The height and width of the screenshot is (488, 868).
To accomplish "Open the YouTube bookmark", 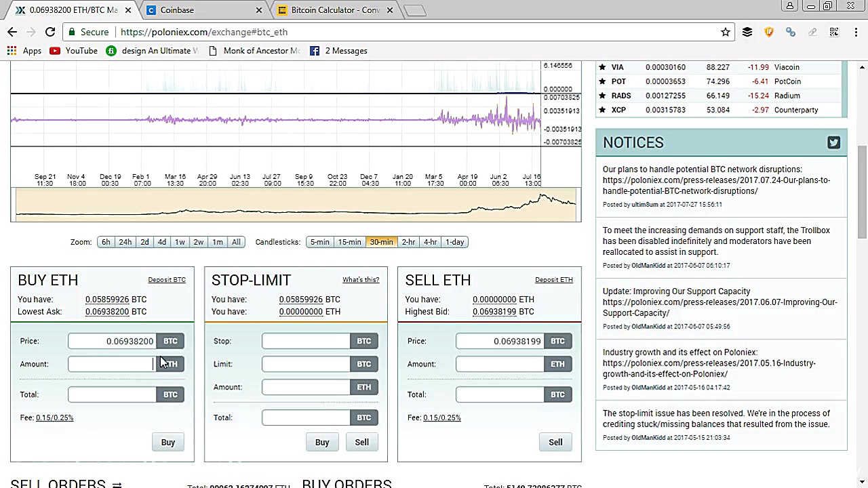I will [x=73, y=51].
